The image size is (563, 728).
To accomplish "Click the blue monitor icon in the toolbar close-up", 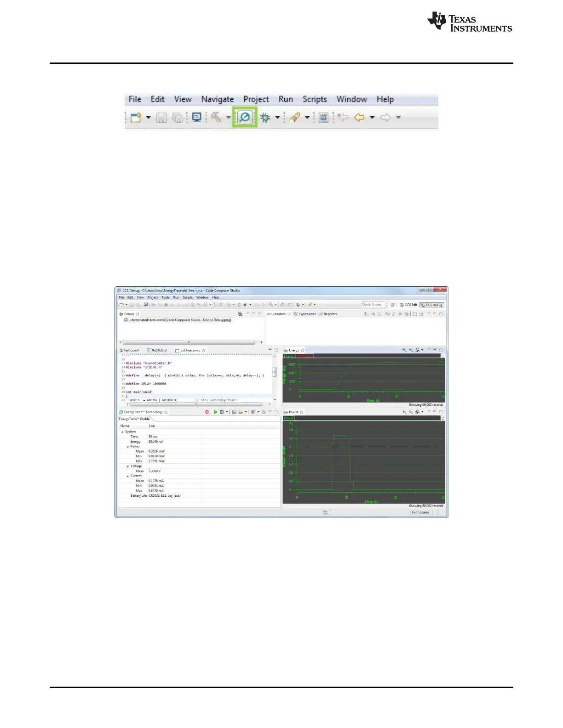I will click(197, 117).
